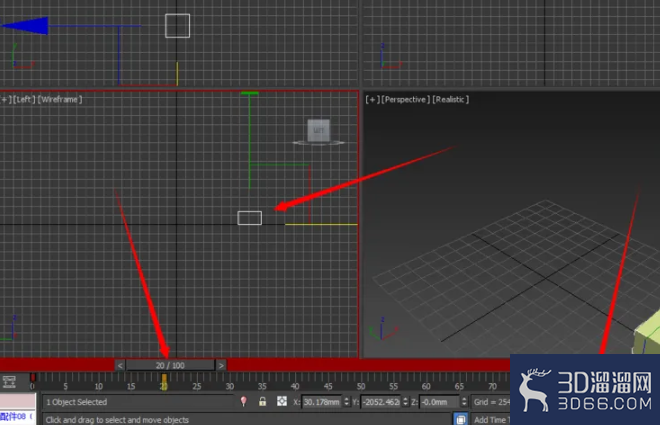Click the Z coordinate field

pos(439,402)
